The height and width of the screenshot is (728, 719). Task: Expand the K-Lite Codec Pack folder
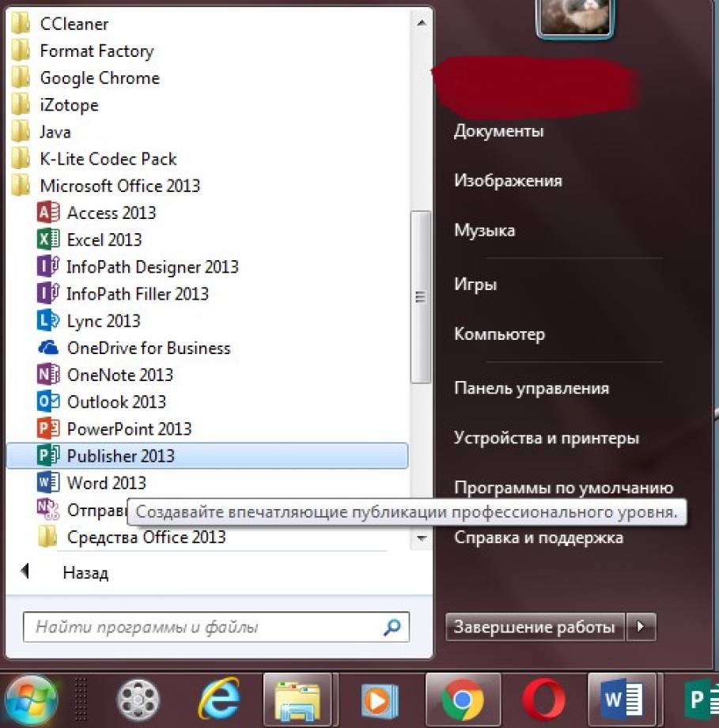108,159
